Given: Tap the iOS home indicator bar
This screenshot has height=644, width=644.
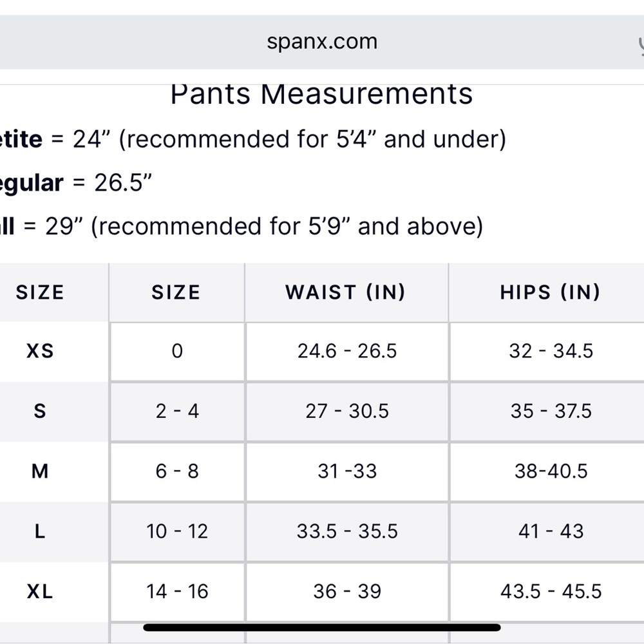Looking at the screenshot, I should coord(322,627).
